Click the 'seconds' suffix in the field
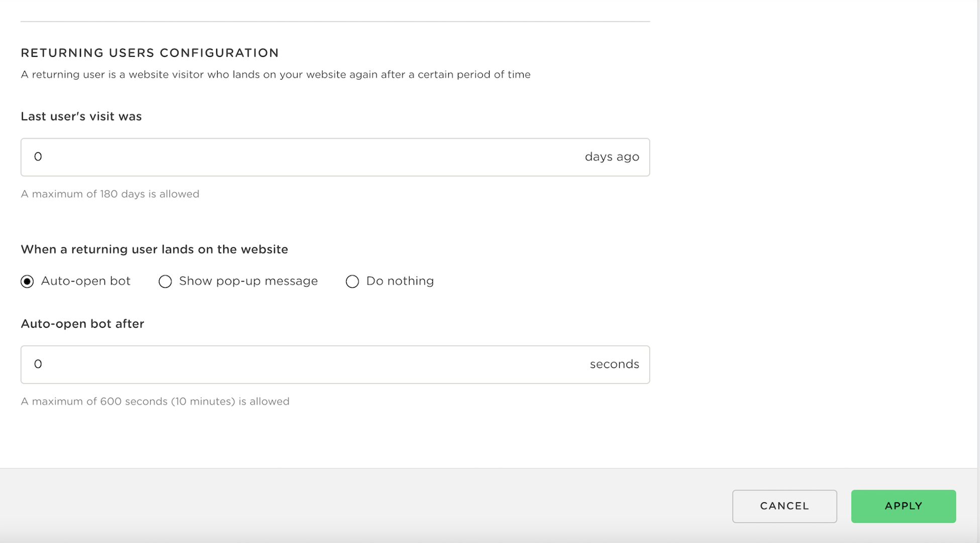This screenshot has width=980, height=543. (x=614, y=365)
